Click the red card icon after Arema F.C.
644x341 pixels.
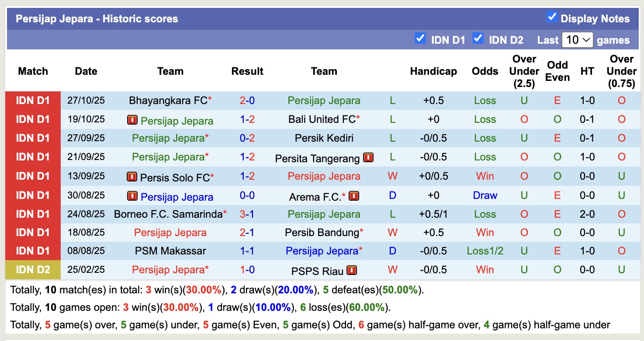[x=354, y=196]
